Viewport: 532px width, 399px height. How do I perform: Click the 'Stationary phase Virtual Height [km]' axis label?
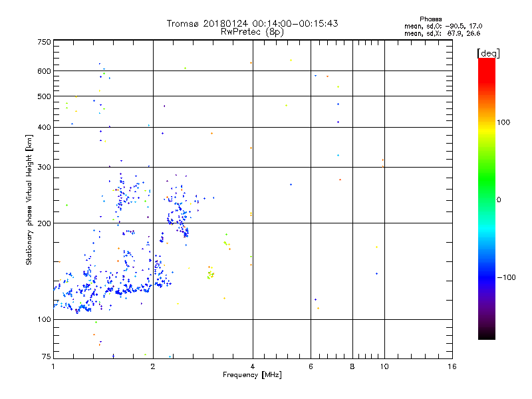pyautogui.click(x=29, y=199)
